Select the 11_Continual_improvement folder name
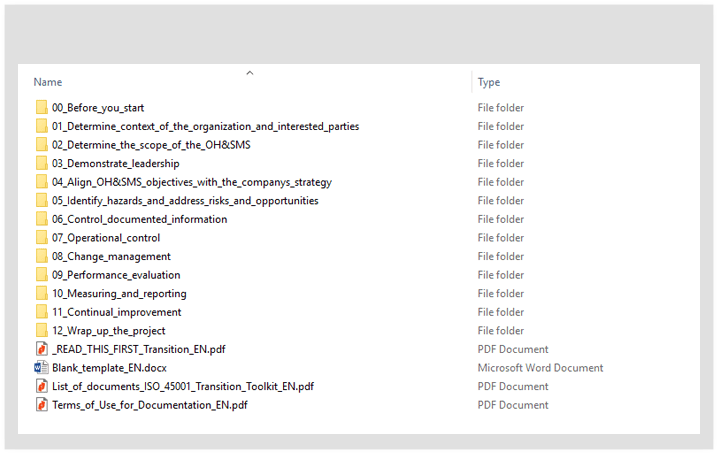The image size is (718, 454). tap(115, 312)
